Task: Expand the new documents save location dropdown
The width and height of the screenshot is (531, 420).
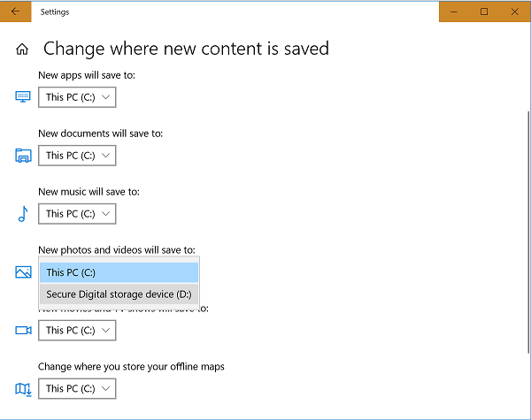Action: [x=77, y=156]
